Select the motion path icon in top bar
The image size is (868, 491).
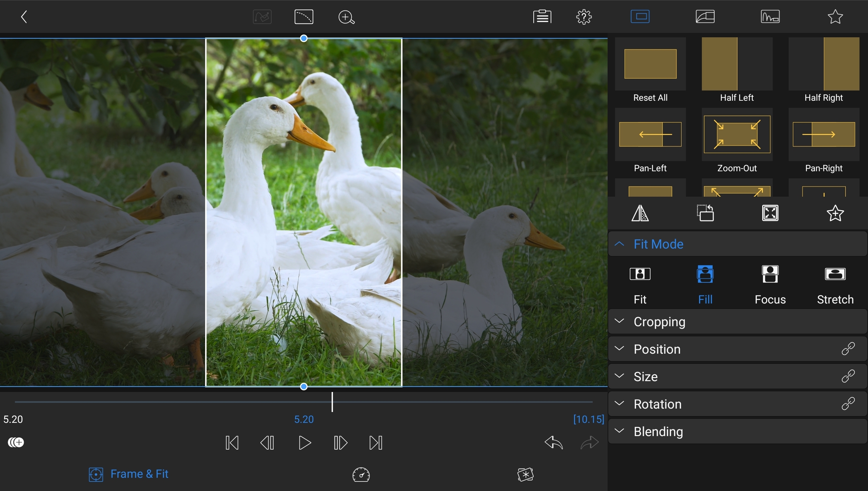303,17
